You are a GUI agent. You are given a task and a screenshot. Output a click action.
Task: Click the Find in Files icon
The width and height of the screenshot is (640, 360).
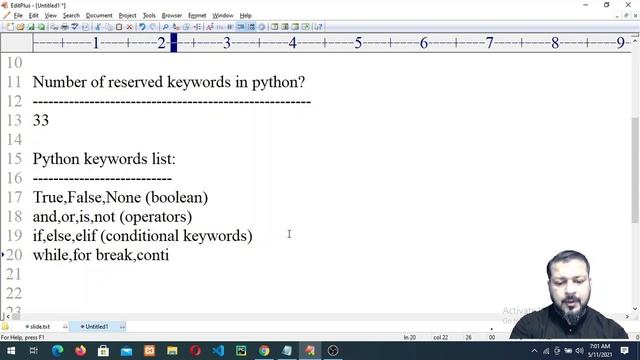click(187, 27)
